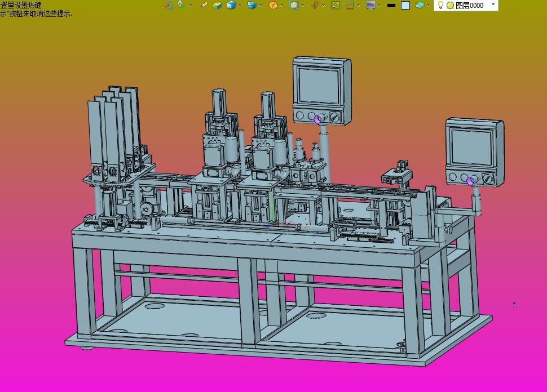The height and width of the screenshot is (392, 547).
Task: Toggle the layer light bulb visibility
Action: click(440, 5)
